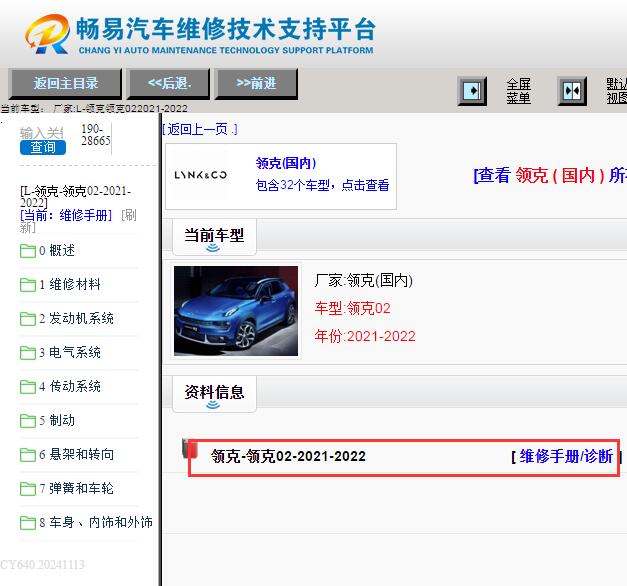Click folder icon next to 5 制动
This screenshot has width=627, height=586.
pyautogui.click(x=28, y=421)
